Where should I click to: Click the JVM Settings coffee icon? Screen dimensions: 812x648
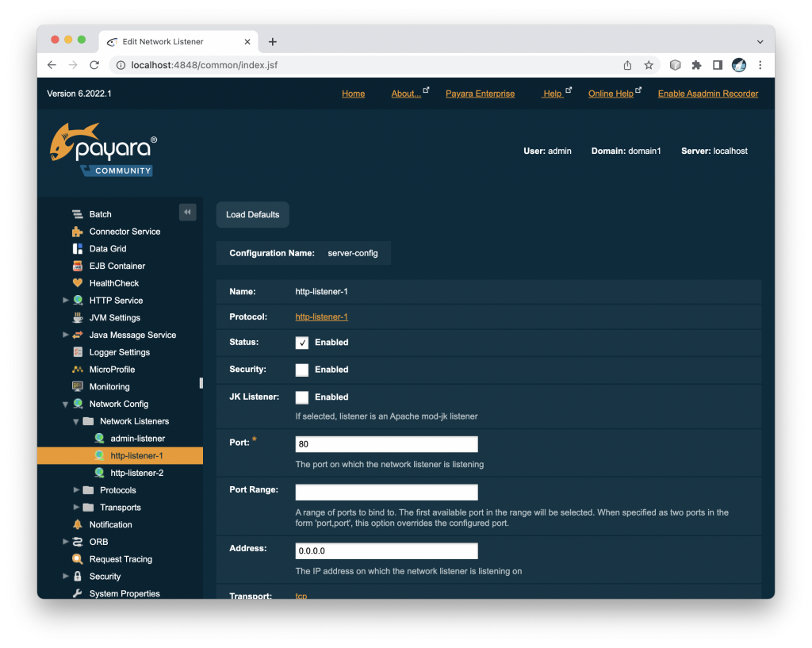coord(78,318)
